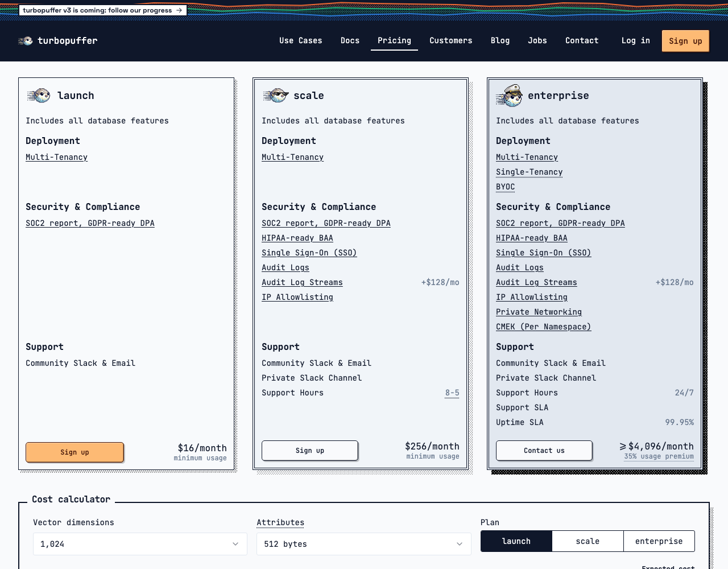Click the 35% usage premium text
Image resolution: width=728 pixels, height=569 pixels.
(659, 456)
